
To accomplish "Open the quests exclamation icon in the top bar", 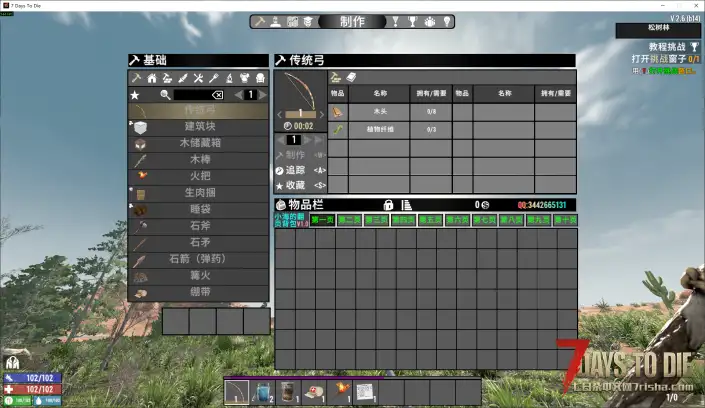I will tap(395, 22).
